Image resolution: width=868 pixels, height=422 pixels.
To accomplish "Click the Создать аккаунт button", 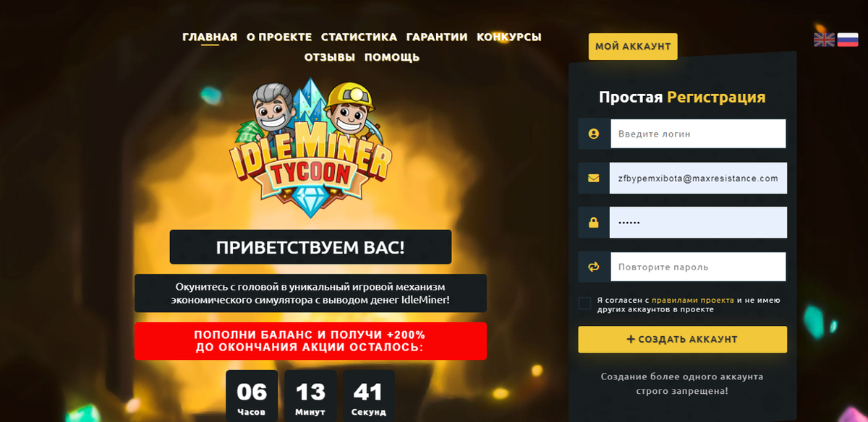I will coord(682,340).
